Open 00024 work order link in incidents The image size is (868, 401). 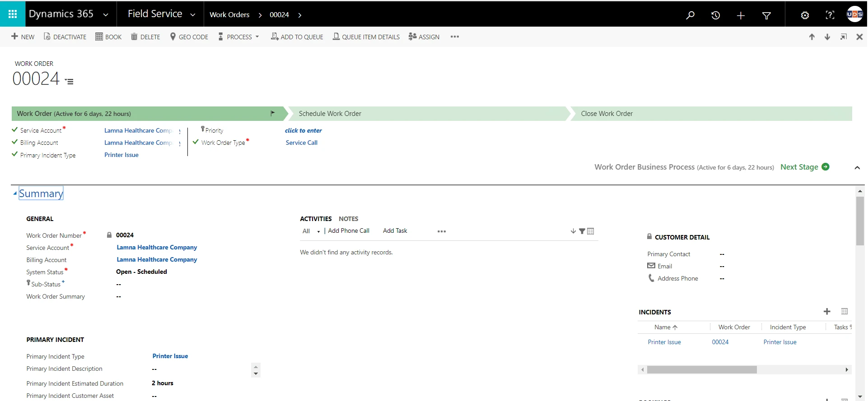(x=720, y=342)
